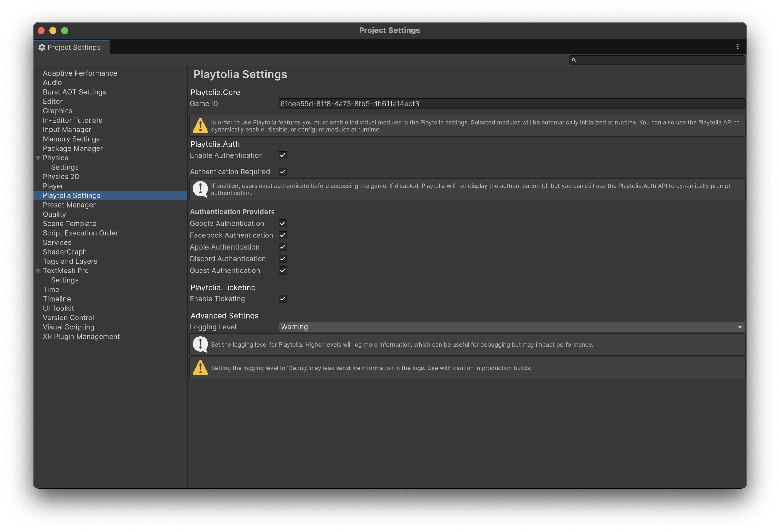Disable Google Authentication checkbox

[283, 223]
